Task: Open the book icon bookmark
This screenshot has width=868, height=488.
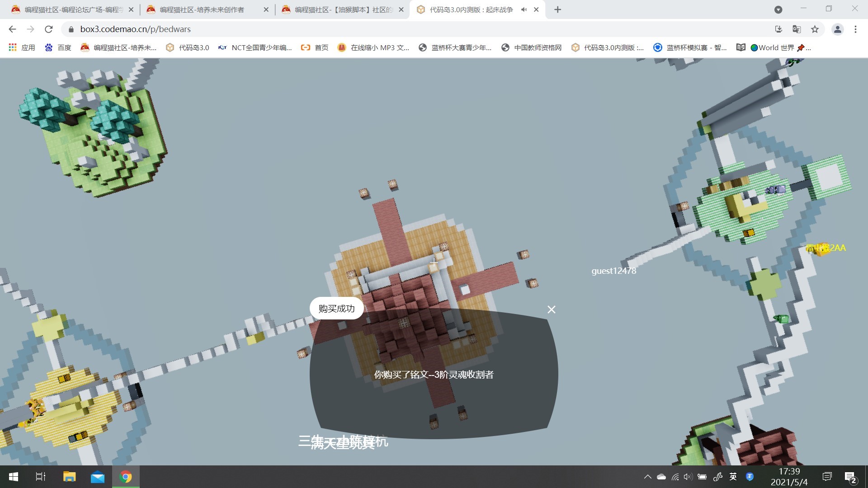Action: (x=741, y=47)
